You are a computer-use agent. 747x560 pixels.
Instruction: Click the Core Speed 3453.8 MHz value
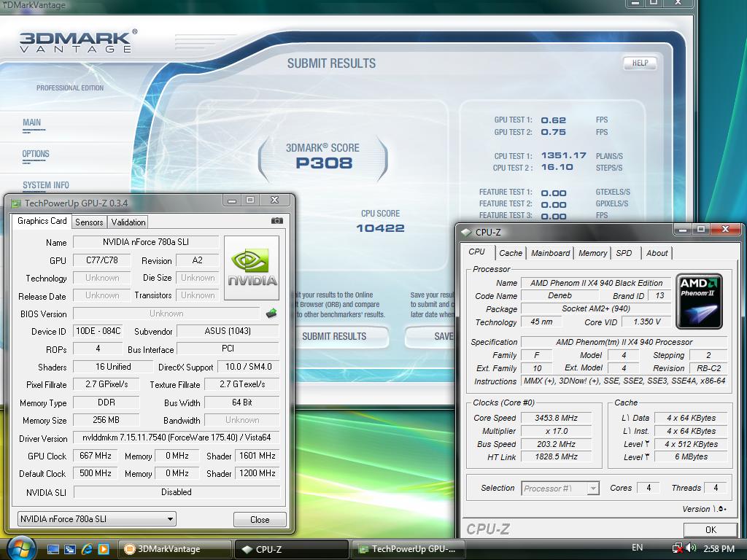pos(556,418)
